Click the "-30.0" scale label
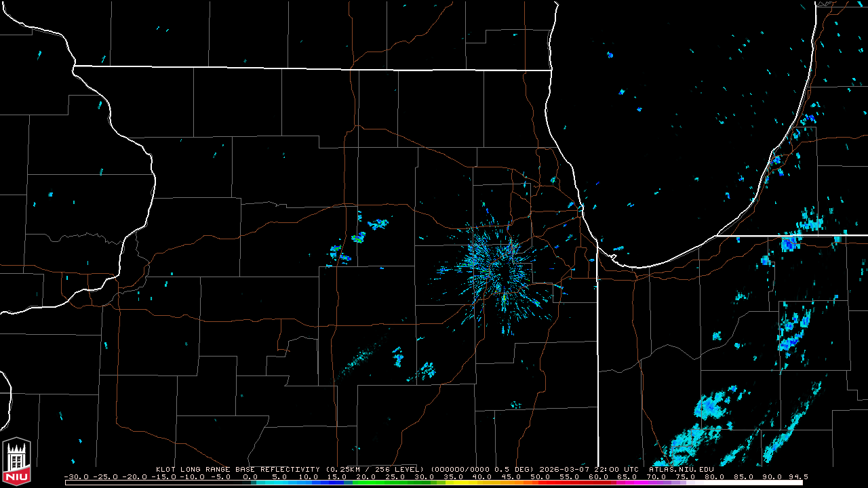Image resolution: width=868 pixels, height=488 pixels. pos(75,477)
